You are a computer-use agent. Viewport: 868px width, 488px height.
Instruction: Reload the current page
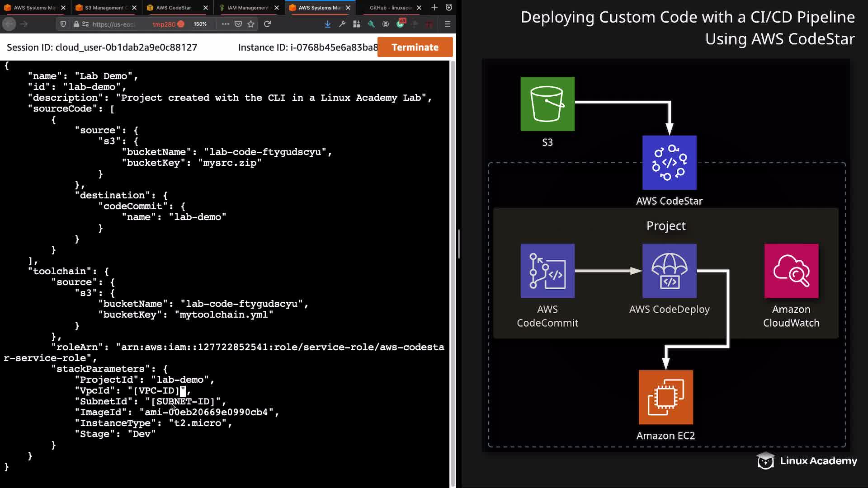click(x=267, y=24)
